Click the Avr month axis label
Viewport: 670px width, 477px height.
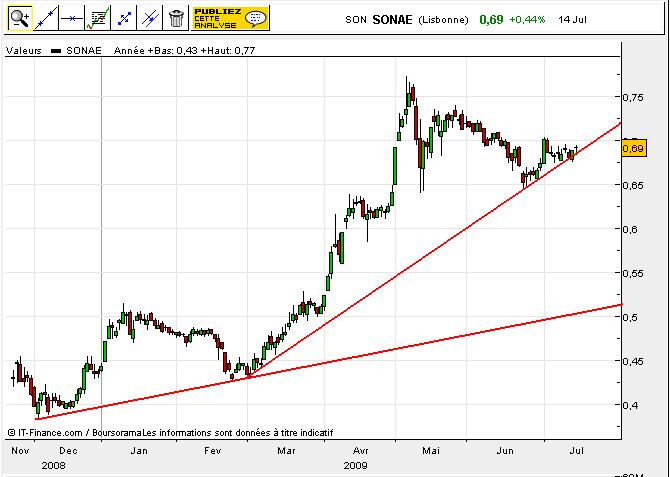click(x=362, y=450)
